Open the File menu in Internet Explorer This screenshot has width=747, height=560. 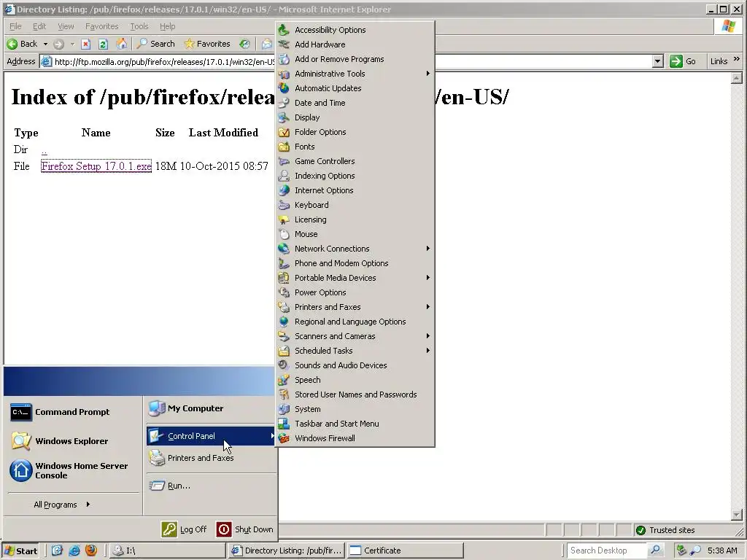15,26
